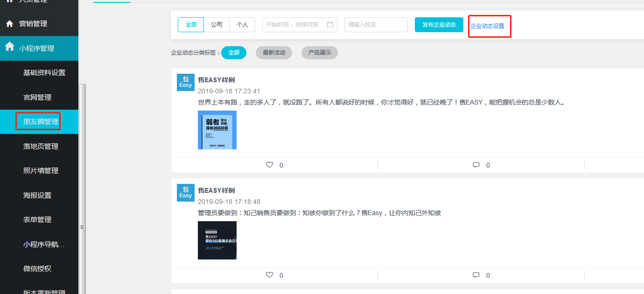Filter by the 最新活动 tag
Viewport: 644px width, 294px height.
(274, 53)
